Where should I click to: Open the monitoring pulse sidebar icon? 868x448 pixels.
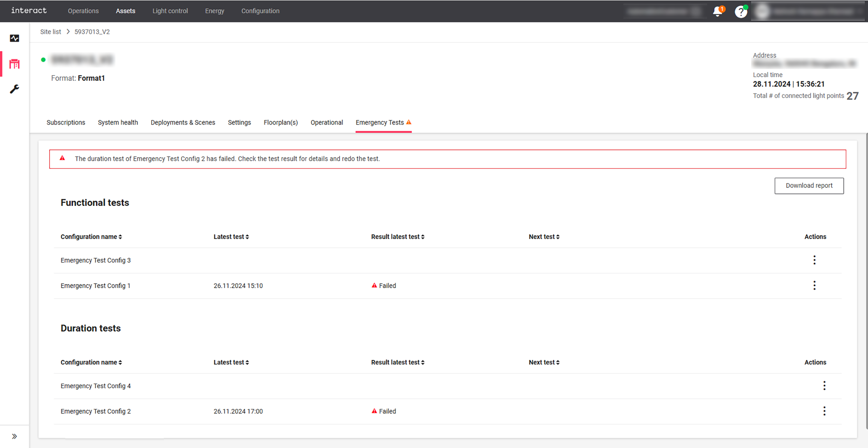pyautogui.click(x=14, y=38)
